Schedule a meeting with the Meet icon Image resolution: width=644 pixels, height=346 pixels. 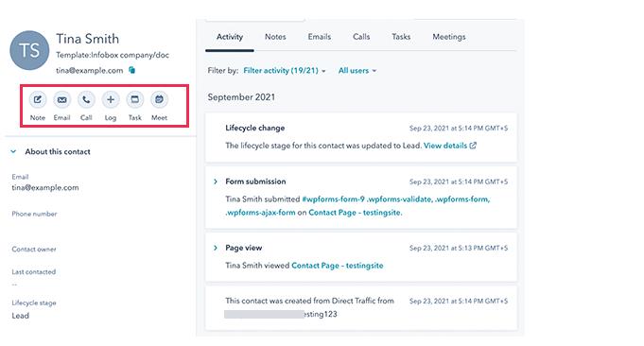click(x=159, y=99)
